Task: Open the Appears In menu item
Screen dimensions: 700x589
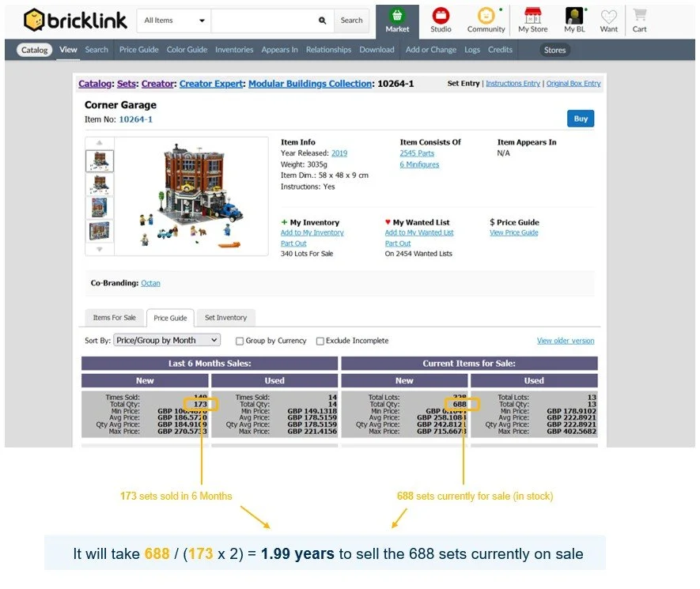Action: (279, 50)
